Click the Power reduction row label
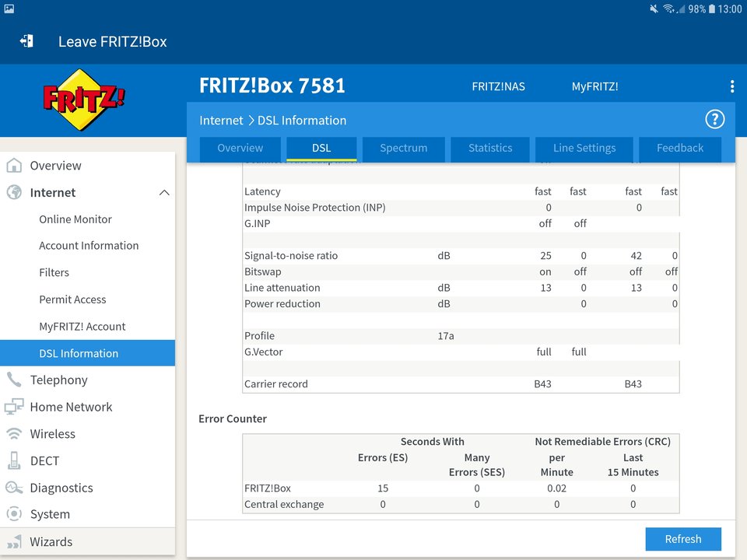 tap(282, 304)
